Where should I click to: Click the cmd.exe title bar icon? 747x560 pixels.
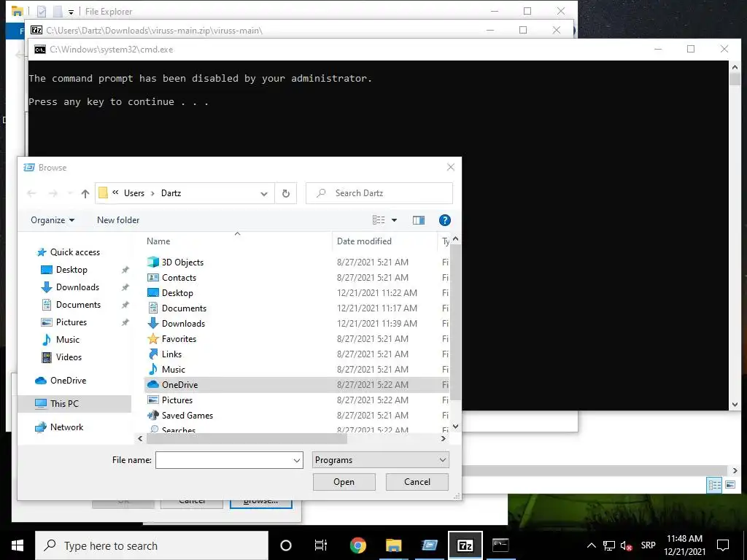click(40, 50)
